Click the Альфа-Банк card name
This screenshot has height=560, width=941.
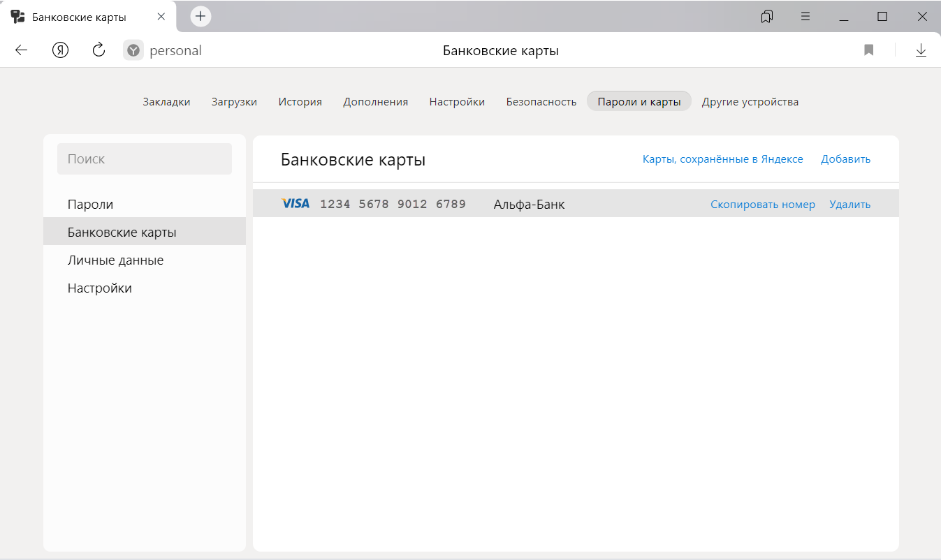click(529, 204)
